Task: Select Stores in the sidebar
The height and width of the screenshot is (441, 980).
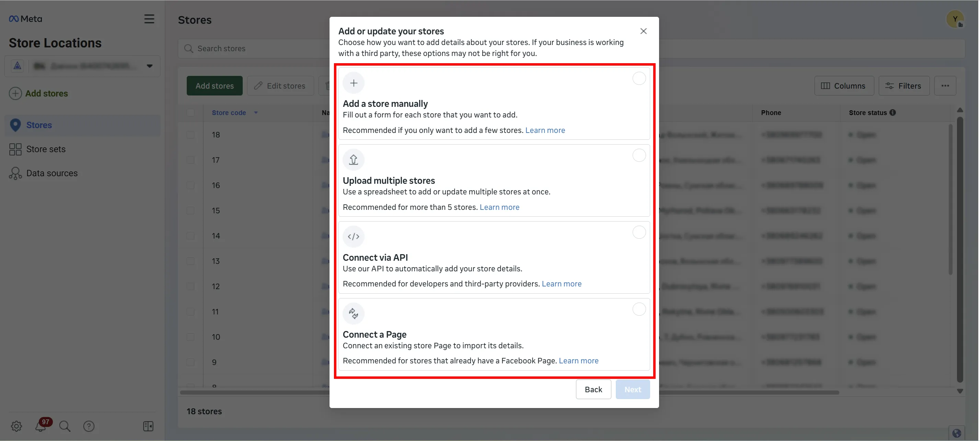Action: click(x=39, y=125)
